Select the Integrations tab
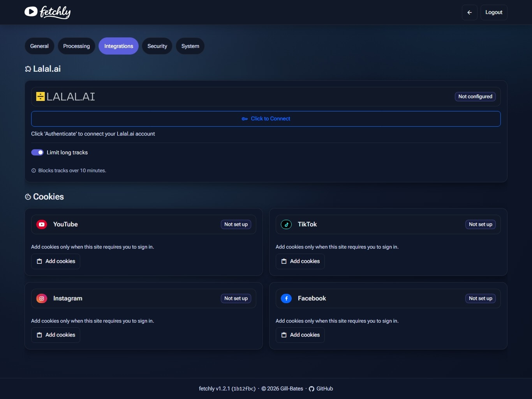Viewport: 532px width, 399px height. tap(118, 46)
